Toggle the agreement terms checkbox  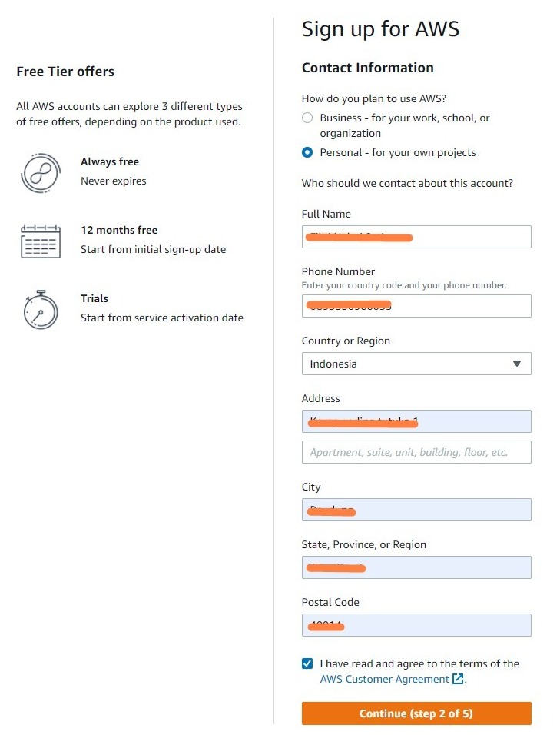tap(307, 663)
